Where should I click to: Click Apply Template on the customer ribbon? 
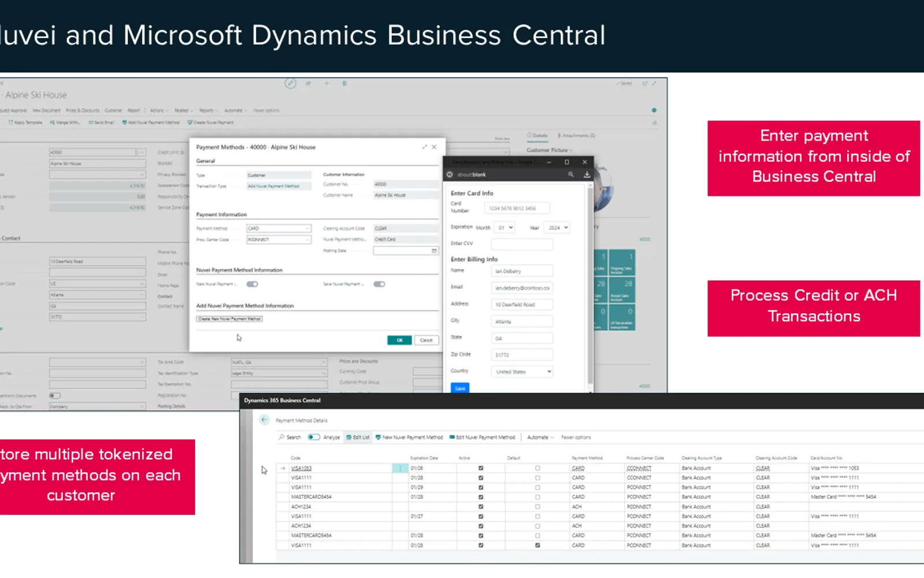[25, 123]
